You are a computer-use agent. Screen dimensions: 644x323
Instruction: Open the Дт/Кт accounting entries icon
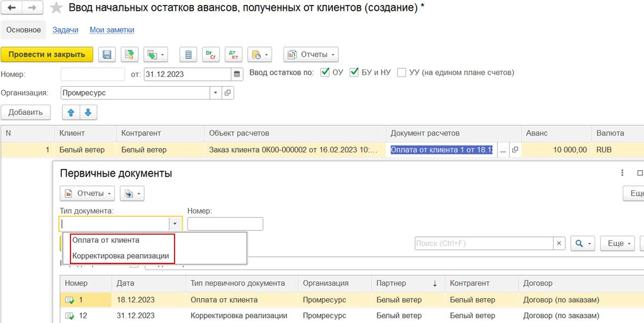coord(234,55)
